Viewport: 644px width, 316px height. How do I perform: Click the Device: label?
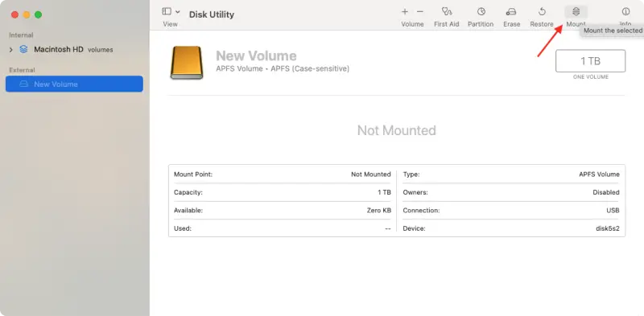click(x=414, y=228)
